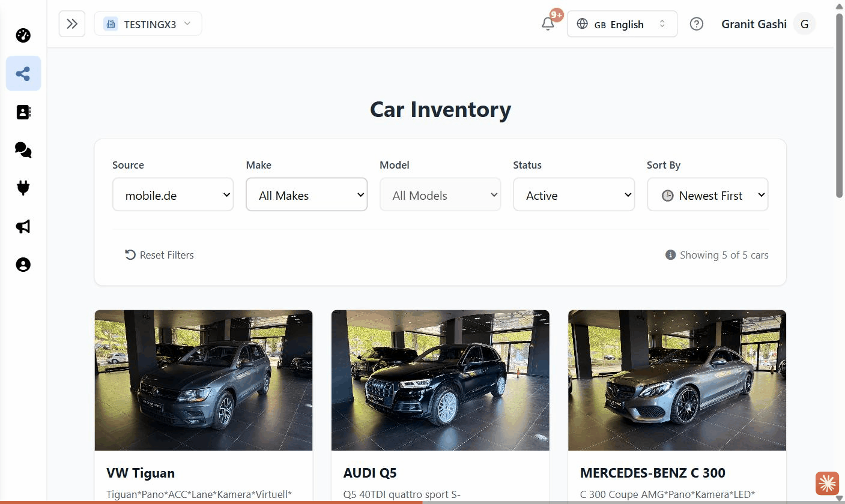Open the Sort By dropdown Newest First
The image size is (845, 504).
tap(707, 194)
